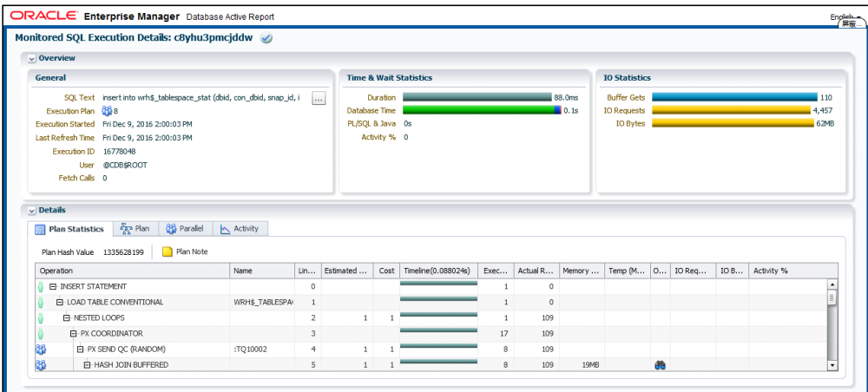Click the parallel servers icon next to Execution Plan
The width and height of the screenshot is (868, 392).
click(107, 111)
